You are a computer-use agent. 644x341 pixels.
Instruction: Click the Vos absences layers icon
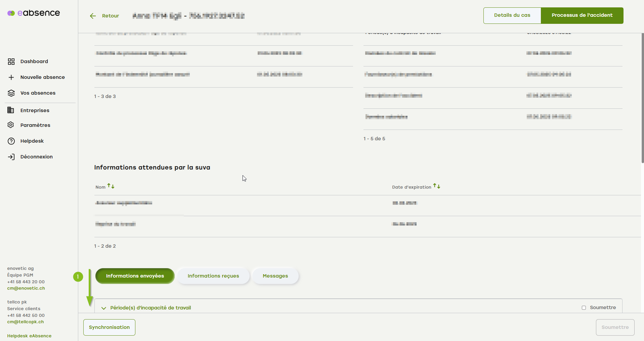coord(11,93)
